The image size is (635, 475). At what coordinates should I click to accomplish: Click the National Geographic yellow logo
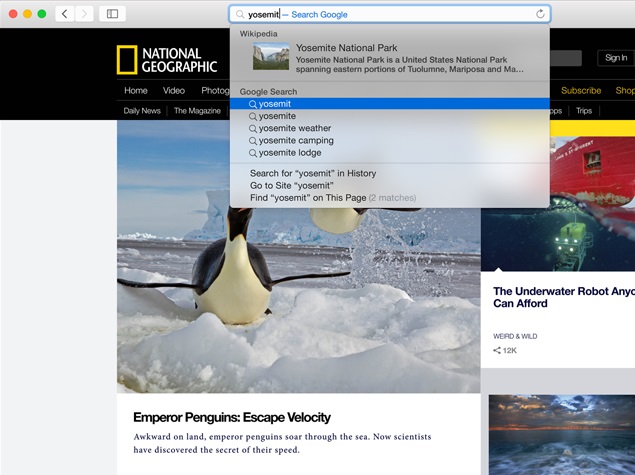(127, 60)
